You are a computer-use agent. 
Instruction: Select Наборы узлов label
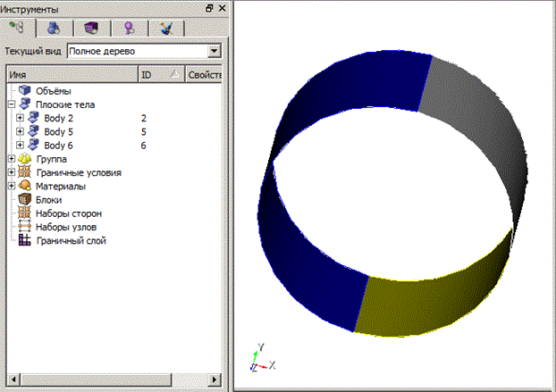(66, 228)
